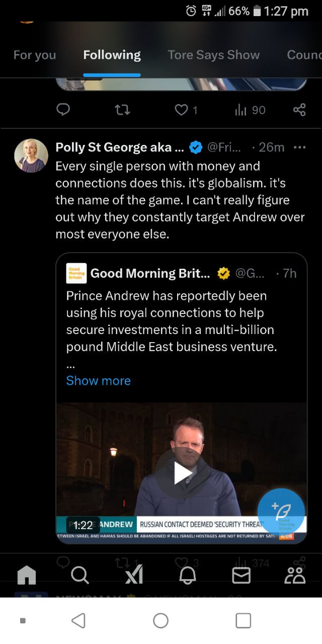Open more options on Polly St George post

pos(299,147)
